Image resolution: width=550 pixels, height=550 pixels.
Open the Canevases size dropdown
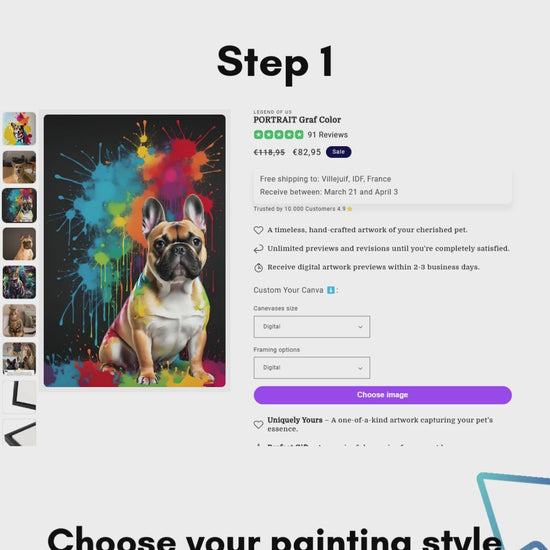[x=311, y=327]
